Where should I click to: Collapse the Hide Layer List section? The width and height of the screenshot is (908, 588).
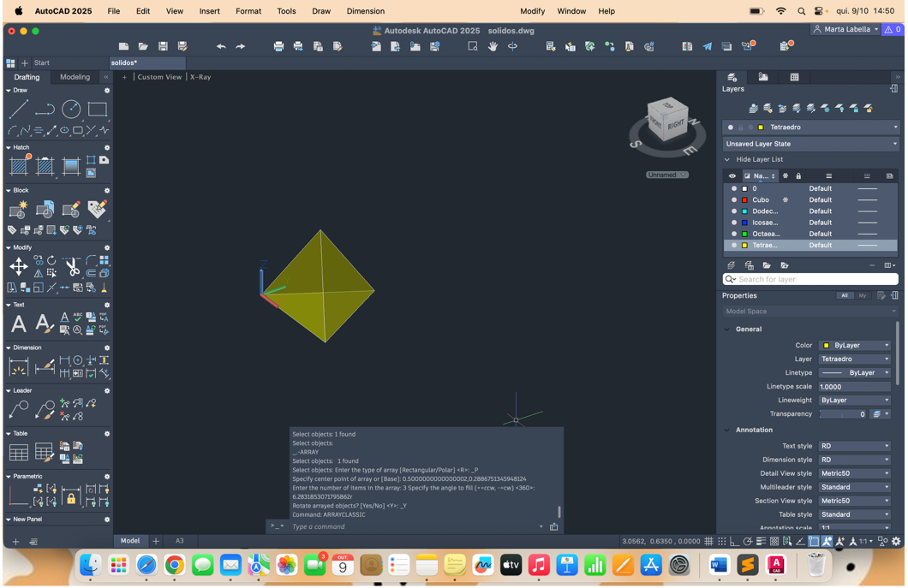point(727,159)
